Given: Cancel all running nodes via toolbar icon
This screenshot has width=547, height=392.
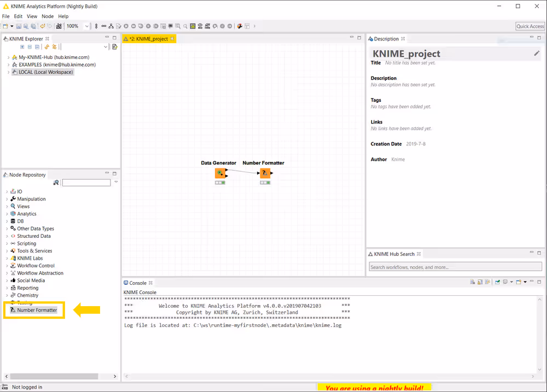Looking at the screenshot, I should click(155, 26).
